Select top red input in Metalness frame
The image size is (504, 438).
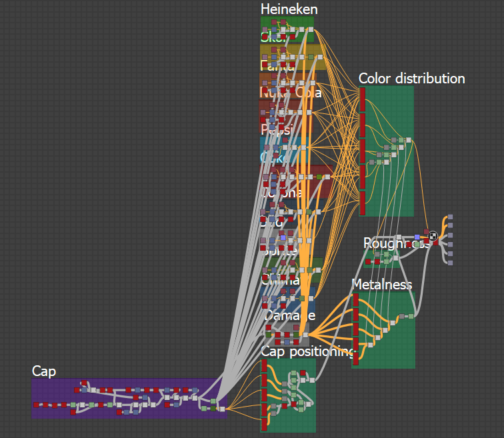click(x=355, y=300)
